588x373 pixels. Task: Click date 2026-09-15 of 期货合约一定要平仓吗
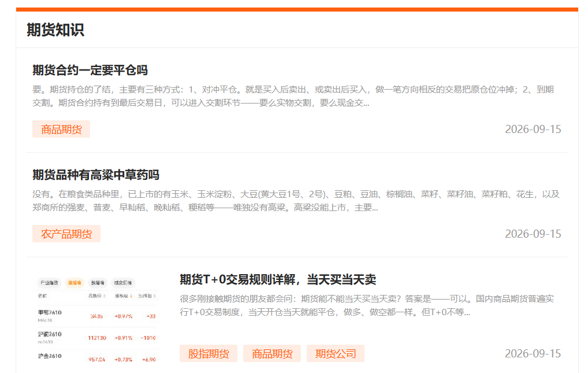click(533, 129)
